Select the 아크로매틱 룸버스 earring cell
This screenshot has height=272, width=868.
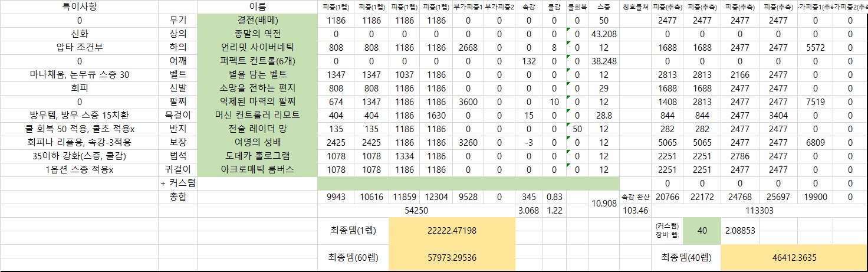point(257,169)
